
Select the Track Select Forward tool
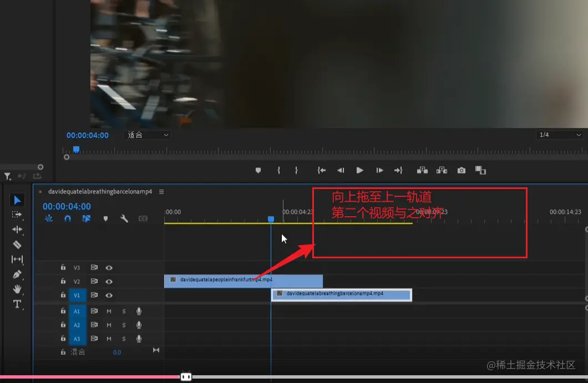(x=17, y=215)
